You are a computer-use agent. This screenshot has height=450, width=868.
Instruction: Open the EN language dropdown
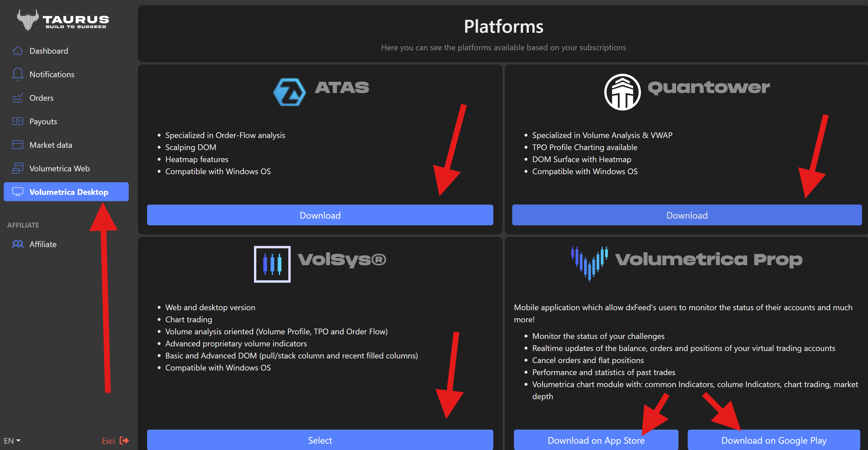[x=12, y=441]
